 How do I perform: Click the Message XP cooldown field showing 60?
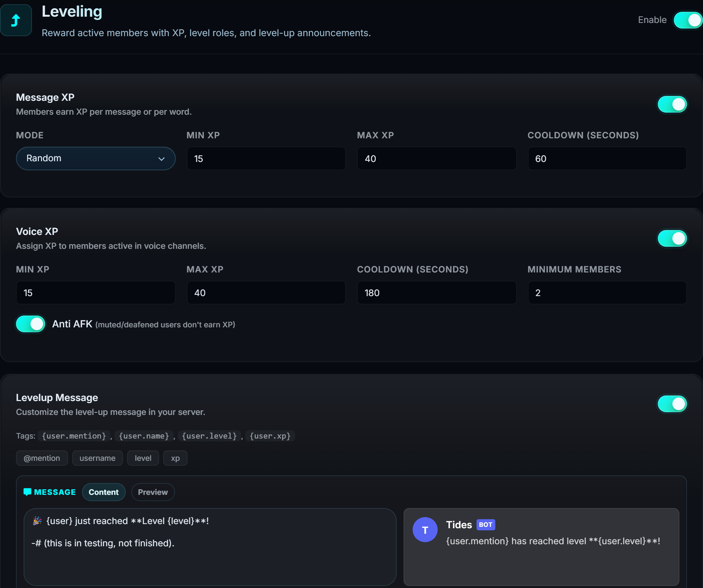tap(607, 158)
